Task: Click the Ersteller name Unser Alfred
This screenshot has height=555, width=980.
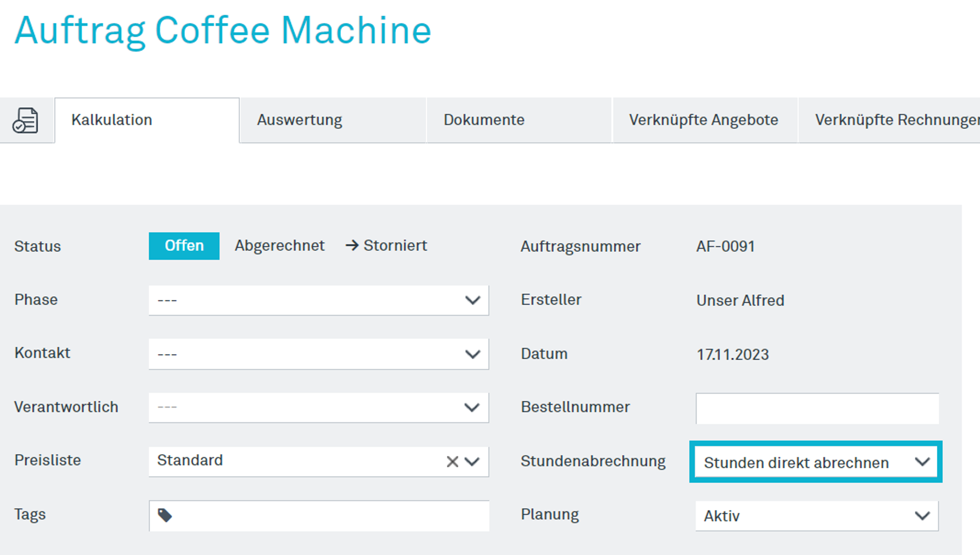Action: (740, 300)
